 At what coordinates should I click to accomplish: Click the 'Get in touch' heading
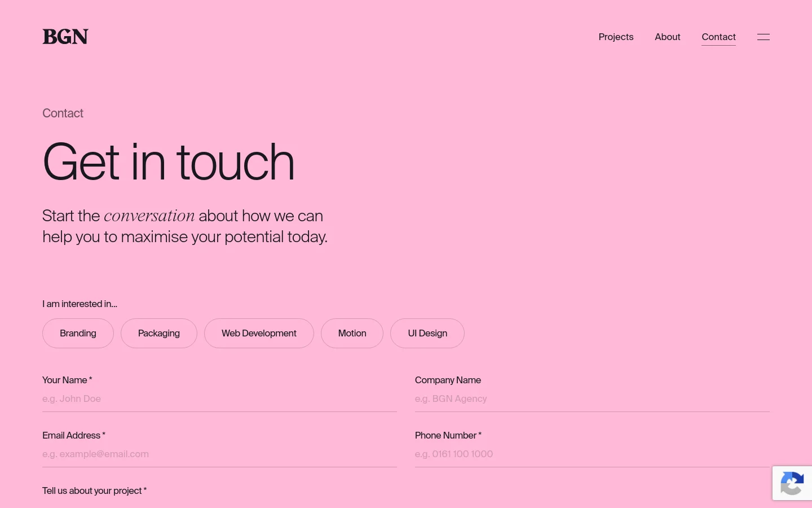coord(169,162)
